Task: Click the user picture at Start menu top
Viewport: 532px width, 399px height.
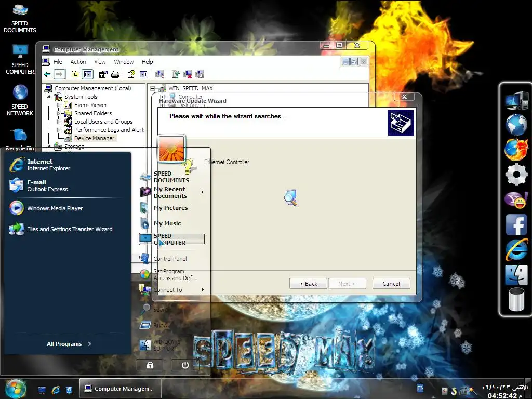Action: coord(171,148)
